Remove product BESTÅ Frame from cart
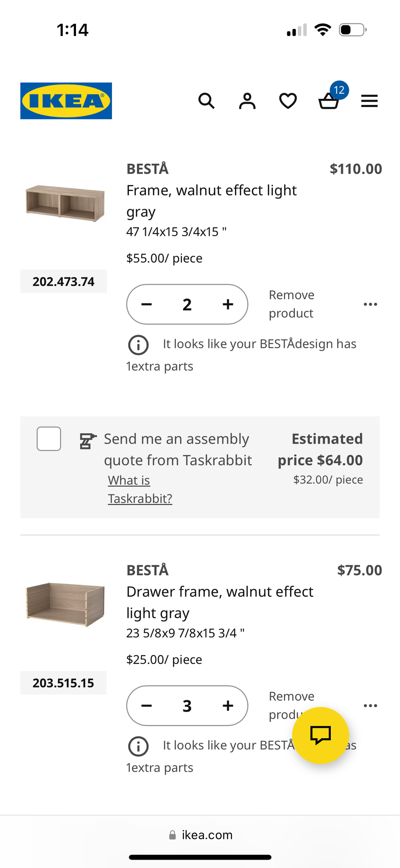 pos(291,304)
